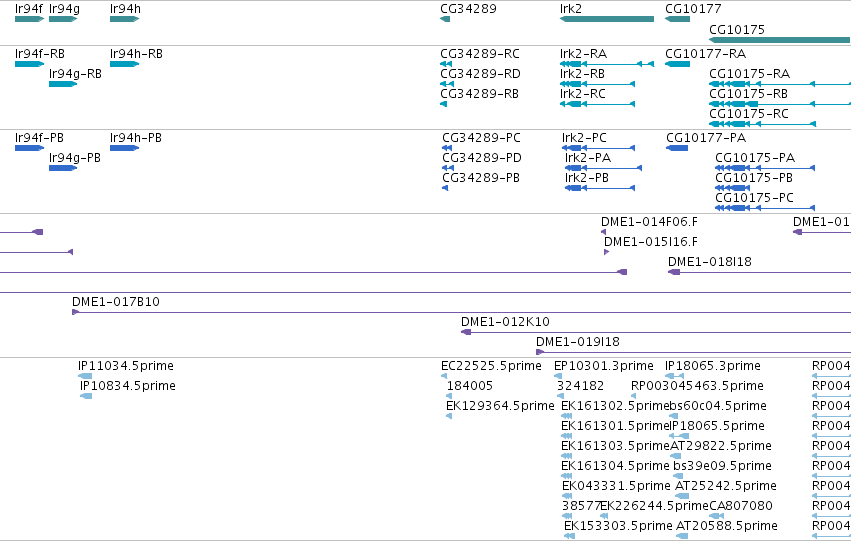Select EST EK161301.5prime
The image size is (851, 541).
[614, 427]
